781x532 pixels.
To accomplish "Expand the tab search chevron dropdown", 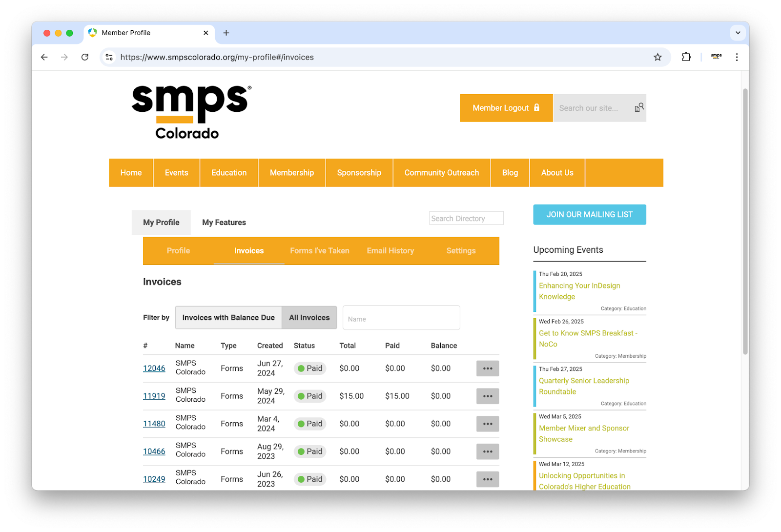I will (x=738, y=33).
